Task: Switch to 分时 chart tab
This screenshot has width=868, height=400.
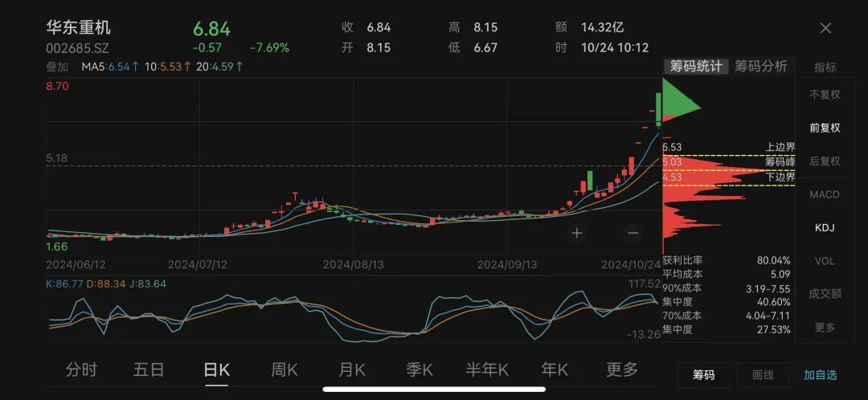Action: tap(81, 369)
